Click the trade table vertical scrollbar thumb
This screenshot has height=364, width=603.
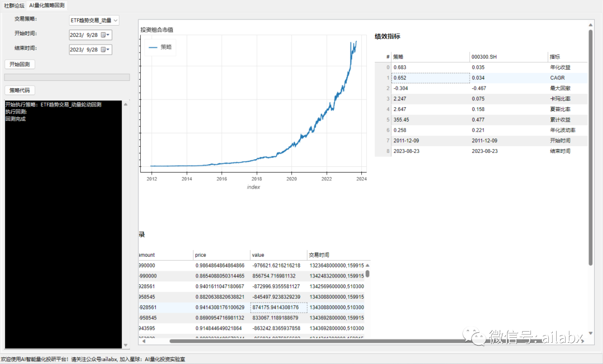[367, 274]
